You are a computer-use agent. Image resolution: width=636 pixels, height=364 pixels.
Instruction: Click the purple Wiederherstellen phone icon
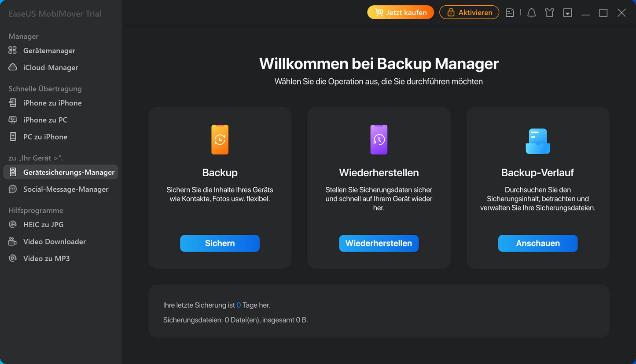[379, 140]
